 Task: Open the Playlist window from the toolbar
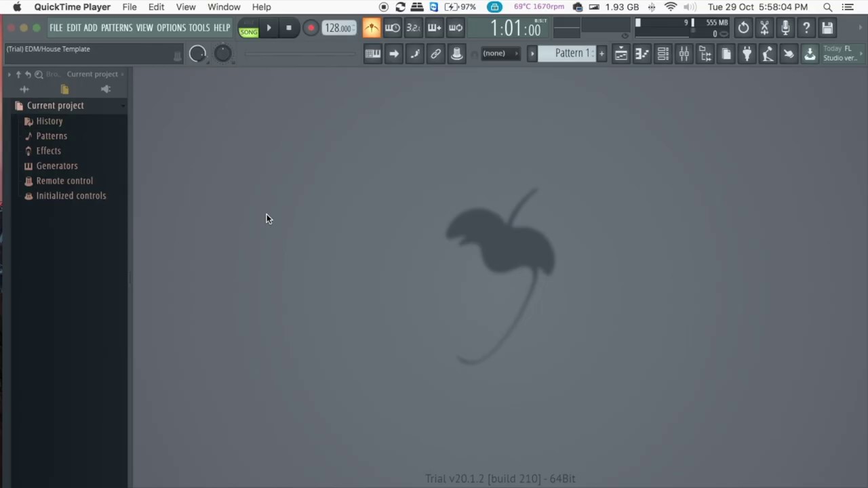coord(621,54)
